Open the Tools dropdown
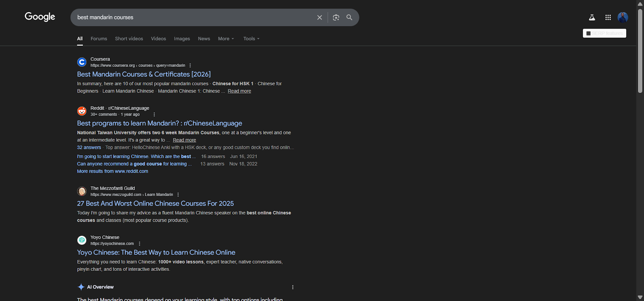This screenshot has width=644, height=301. pos(251,39)
